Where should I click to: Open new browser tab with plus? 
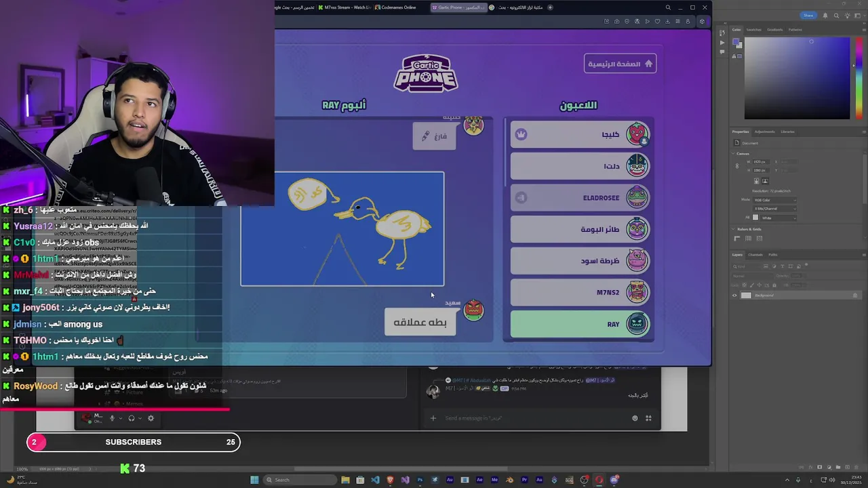click(550, 7)
